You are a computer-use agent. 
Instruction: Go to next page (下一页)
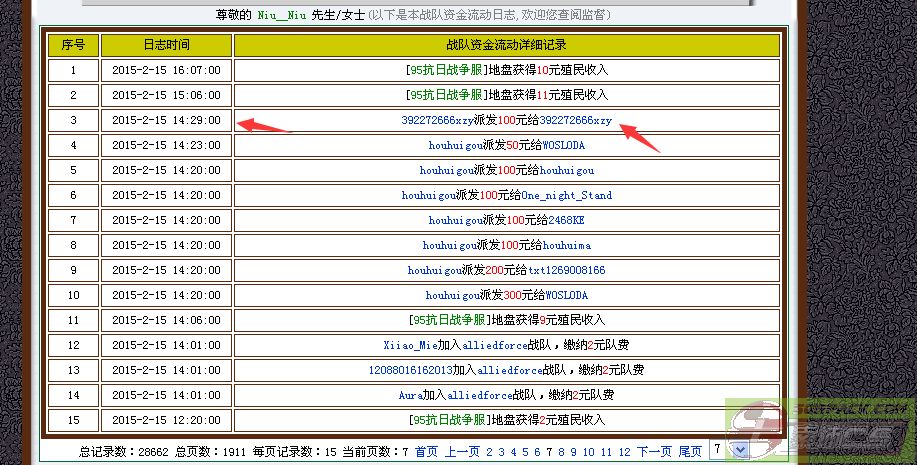point(654,452)
